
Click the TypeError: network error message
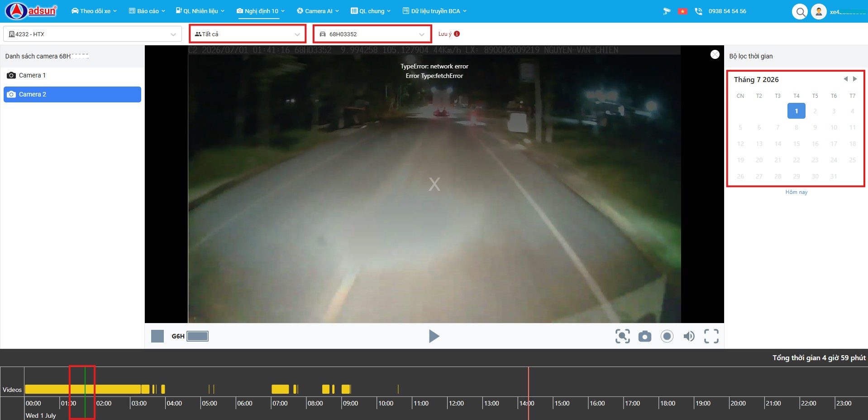(434, 66)
